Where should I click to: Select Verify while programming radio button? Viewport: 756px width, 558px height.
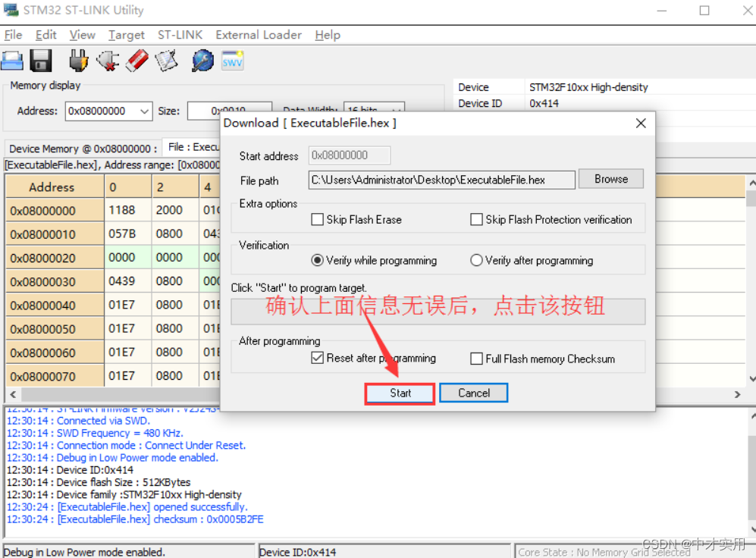click(x=317, y=260)
